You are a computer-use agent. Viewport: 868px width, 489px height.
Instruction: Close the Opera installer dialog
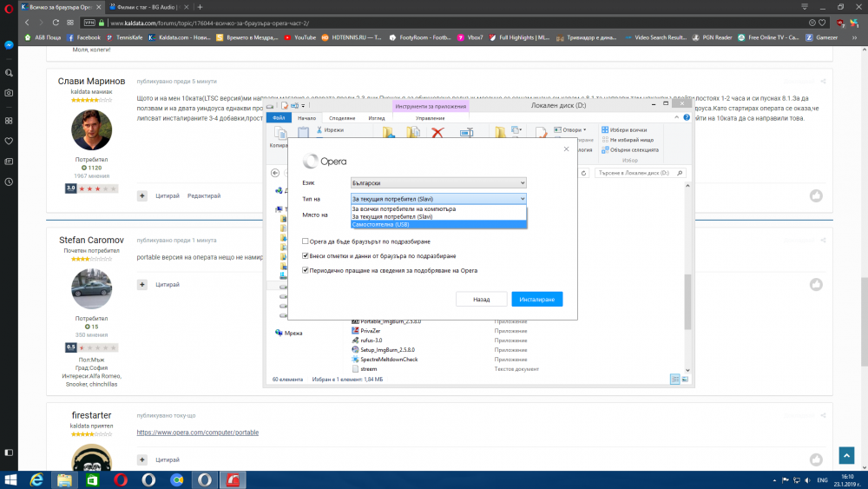click(x=566, y=149)
